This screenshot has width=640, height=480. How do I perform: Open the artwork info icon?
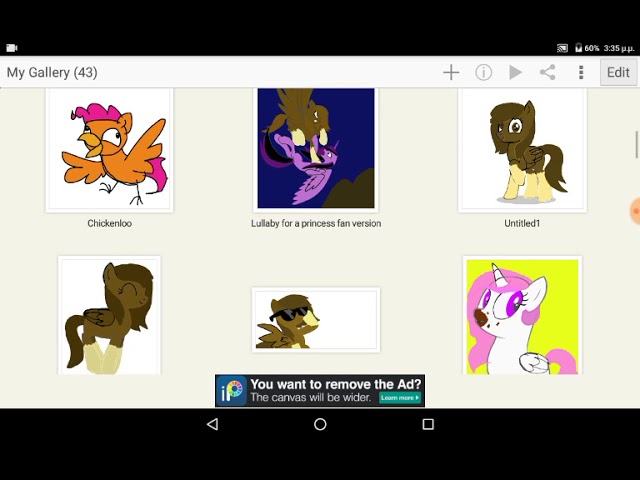point(483,73)
